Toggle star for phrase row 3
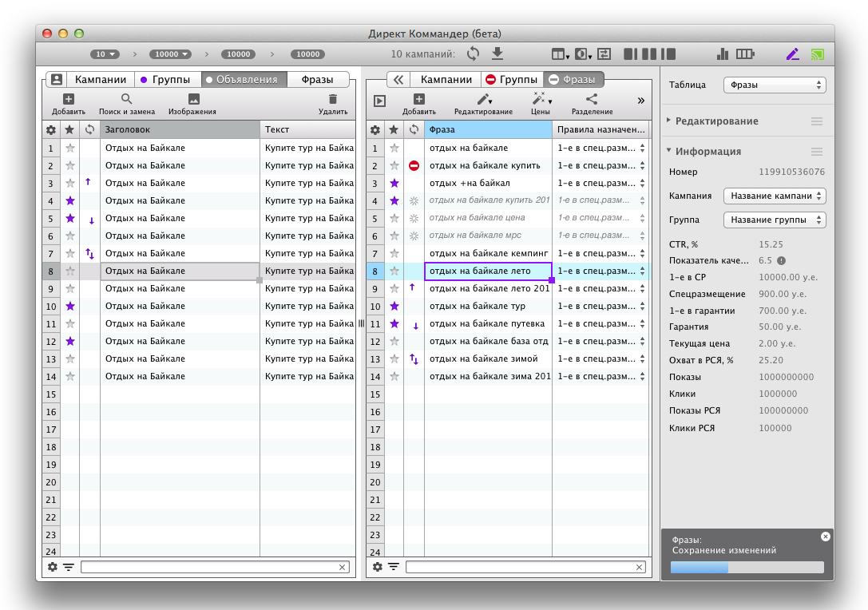868x610 pixels. pyautogui.click(x=394, y=183)
